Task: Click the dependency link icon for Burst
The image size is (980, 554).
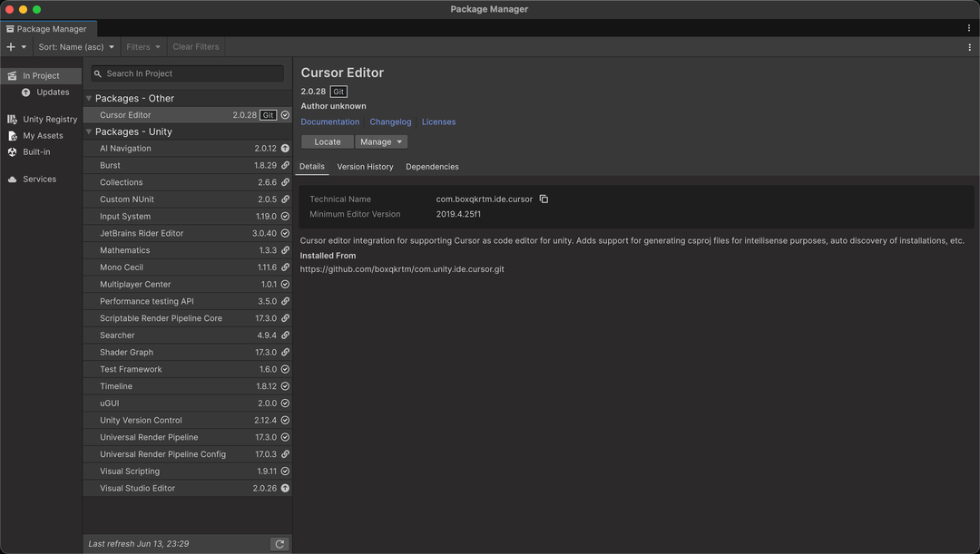Action: point(285,166)
